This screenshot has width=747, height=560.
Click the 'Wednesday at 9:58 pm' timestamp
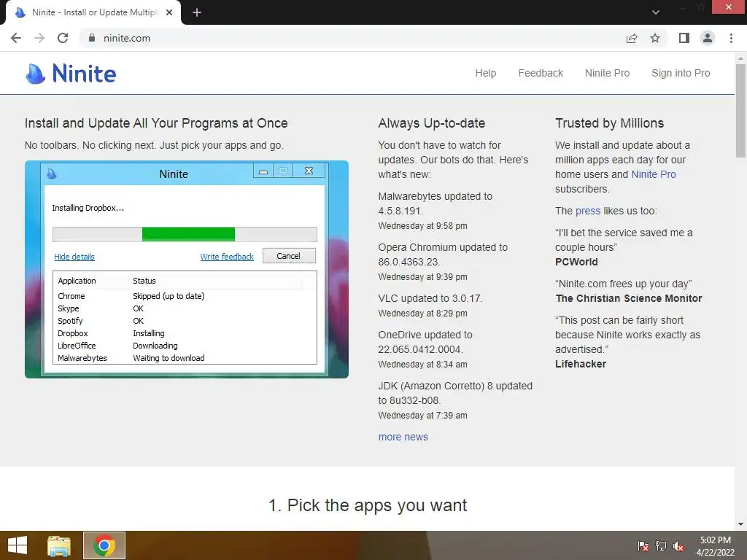tap(422, 226)
